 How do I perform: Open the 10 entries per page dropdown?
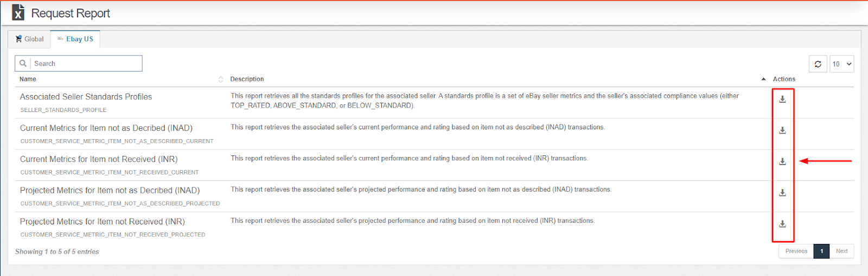841,64
